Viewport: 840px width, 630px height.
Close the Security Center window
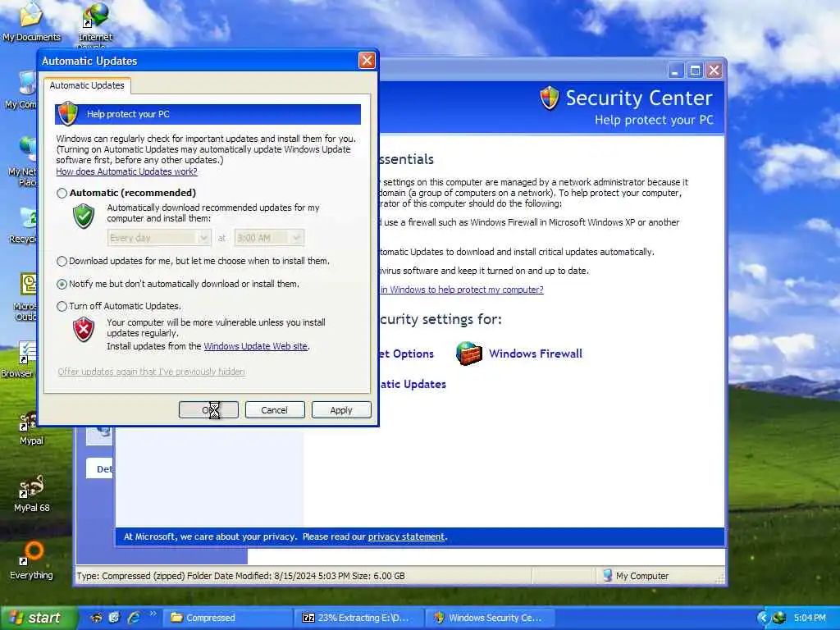pyautogui.click(x=714, y=71)
